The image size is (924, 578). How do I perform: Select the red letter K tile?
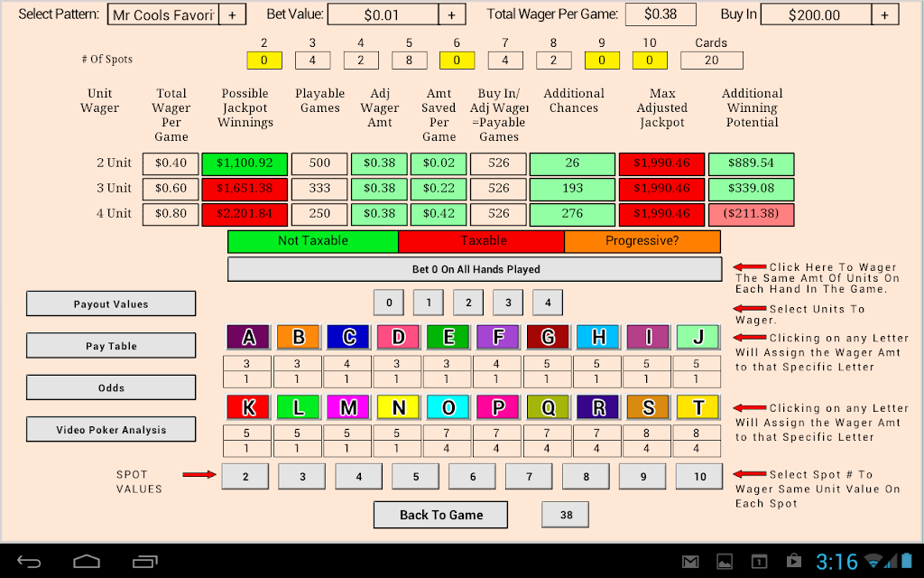tap(248, 407)
